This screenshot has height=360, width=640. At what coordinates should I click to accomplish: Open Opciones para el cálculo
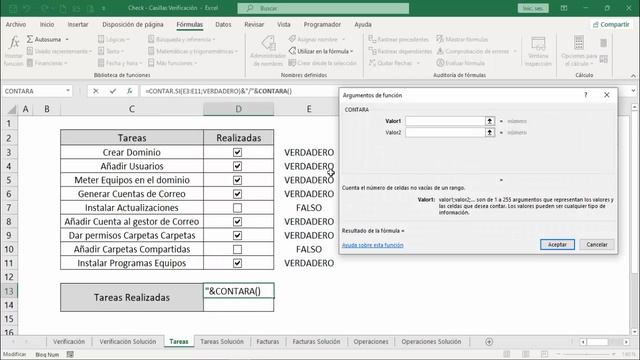(579, 51)
